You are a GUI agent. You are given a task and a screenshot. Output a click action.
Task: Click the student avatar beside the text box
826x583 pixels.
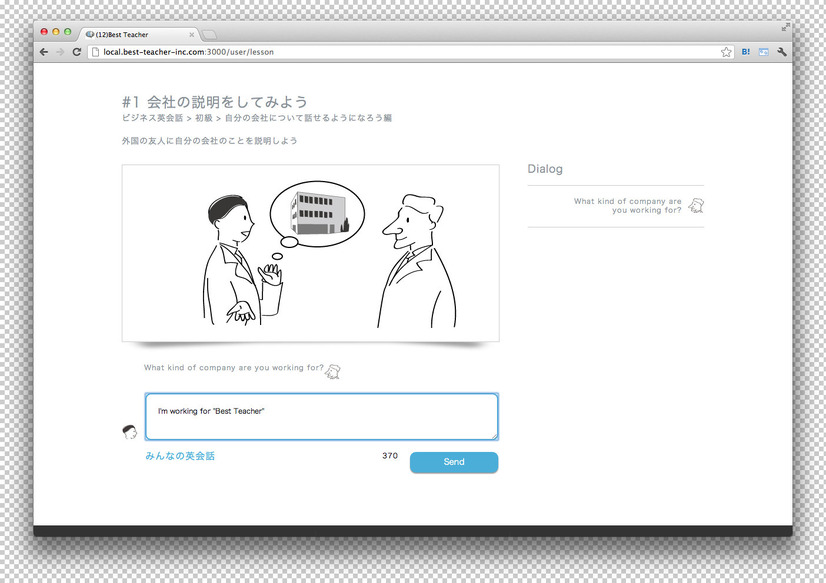coord(130,432)
